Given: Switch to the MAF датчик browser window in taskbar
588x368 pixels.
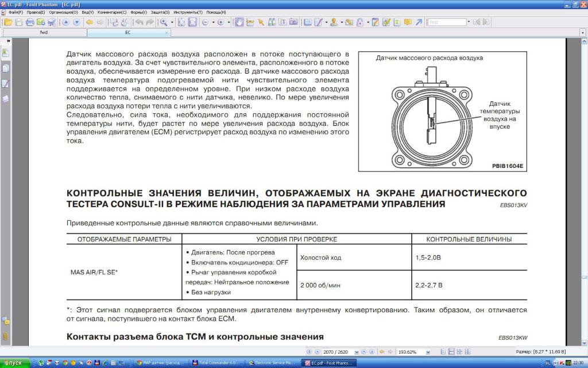Looking at the screenshot, I should (x=162, y=363).
